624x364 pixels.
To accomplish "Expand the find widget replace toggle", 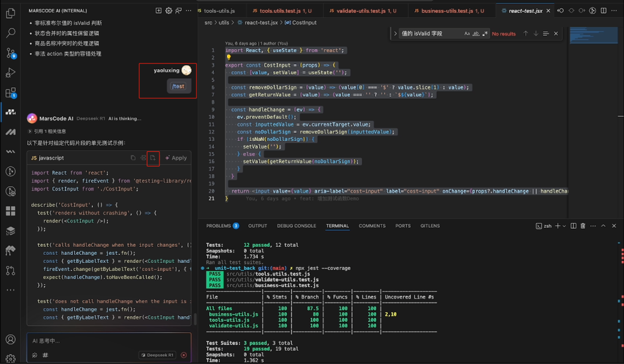I will pos(396,34).
